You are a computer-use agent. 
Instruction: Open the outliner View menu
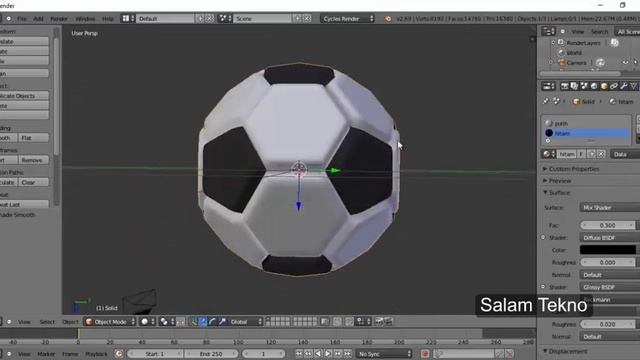[x=578, y=31]
